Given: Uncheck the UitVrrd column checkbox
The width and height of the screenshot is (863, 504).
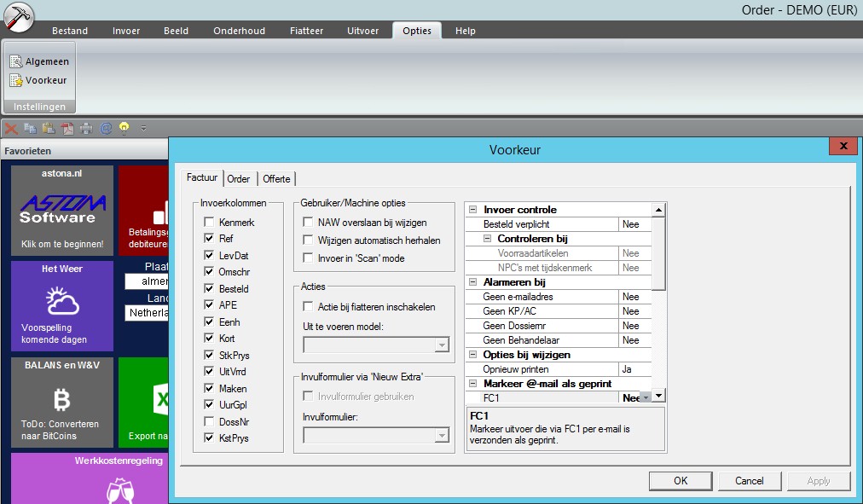Looking at the screenshot, I should coord(209,372).
